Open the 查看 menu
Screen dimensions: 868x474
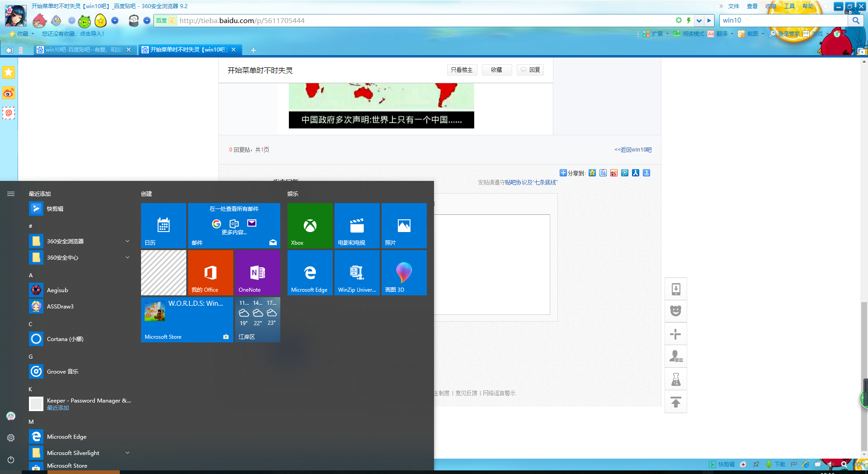[752, 6]
